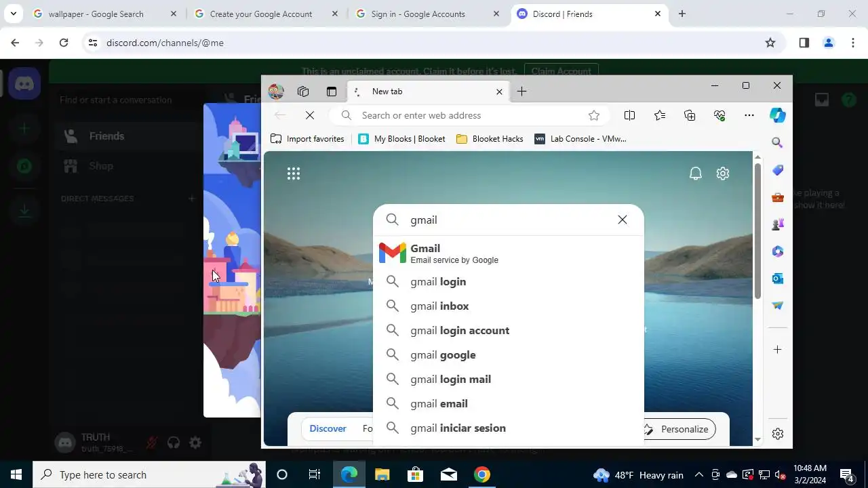Viewport: 868px width, 488px height.
Task: Choose the gmail login suggestion
Action: (509, 281)
